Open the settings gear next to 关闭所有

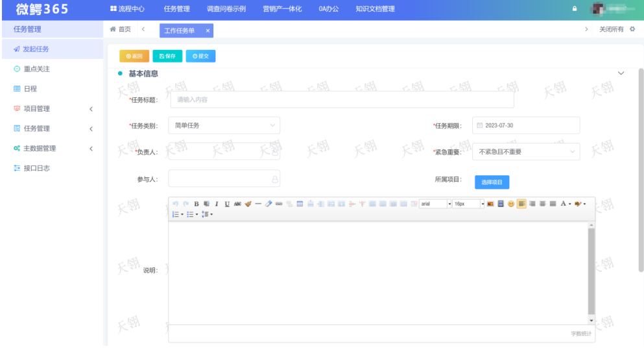632,30
